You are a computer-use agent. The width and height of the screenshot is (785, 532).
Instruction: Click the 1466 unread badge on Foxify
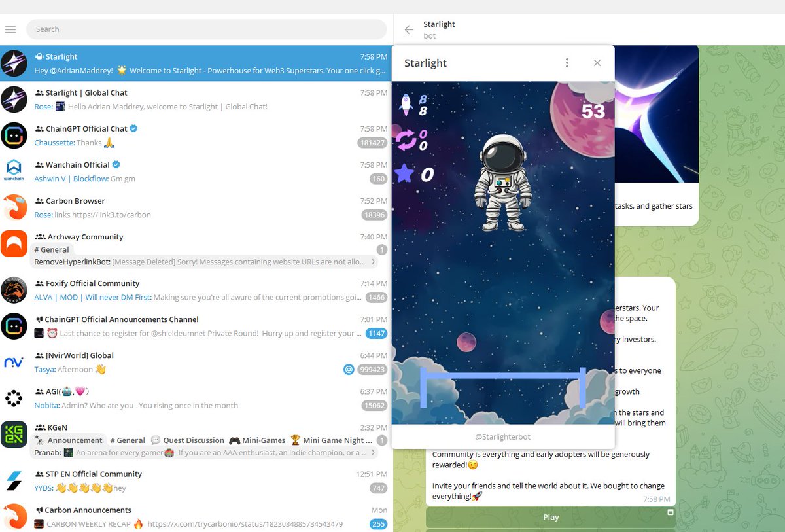click(x=376, y=298)
